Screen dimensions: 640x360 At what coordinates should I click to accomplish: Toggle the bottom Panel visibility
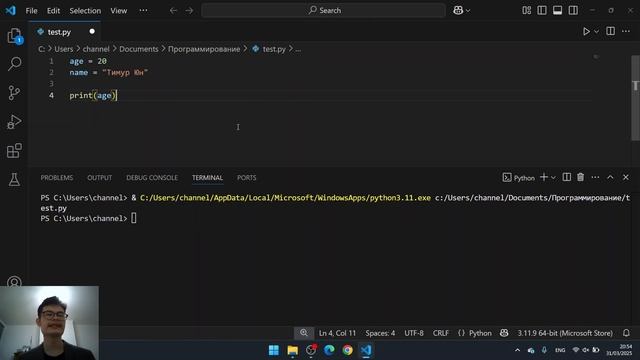pos(558,10)
